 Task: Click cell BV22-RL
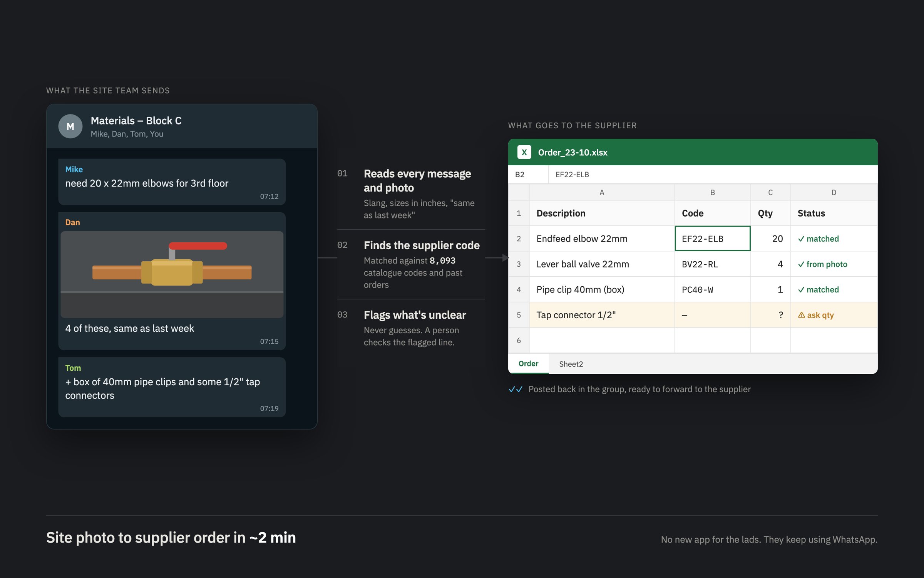click(x=712, y=264)
